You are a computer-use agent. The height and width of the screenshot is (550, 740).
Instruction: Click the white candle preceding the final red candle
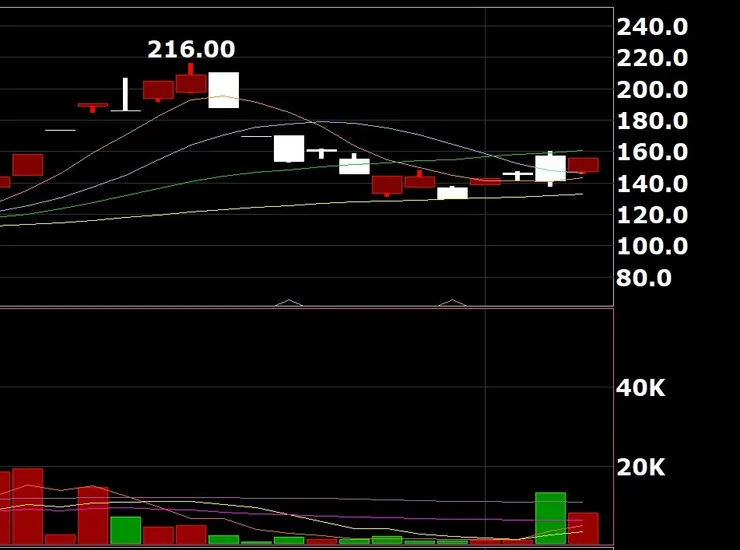point(551,169)
